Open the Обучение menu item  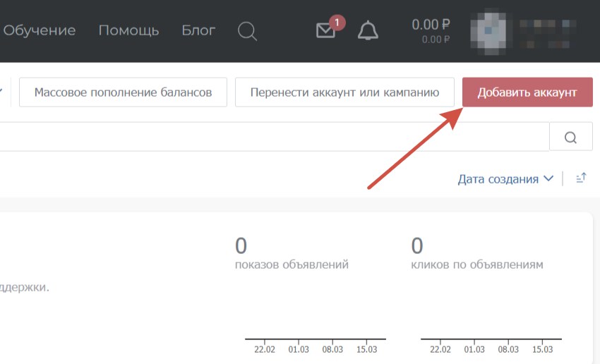(x=39, y=30)
